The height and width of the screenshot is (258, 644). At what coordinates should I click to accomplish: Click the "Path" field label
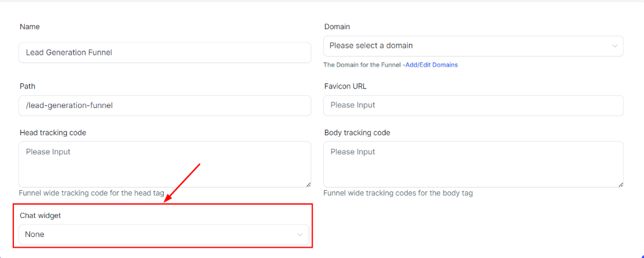[28, 86]
